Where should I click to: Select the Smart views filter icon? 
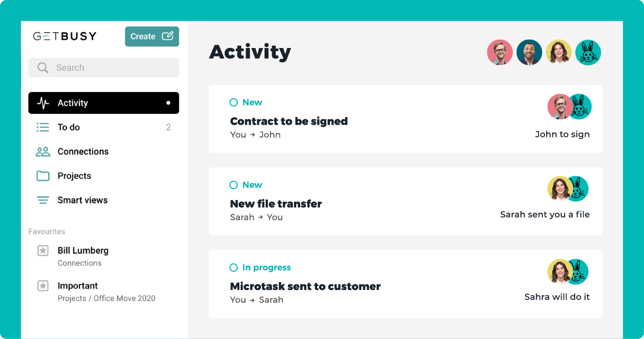click(43, 200)
